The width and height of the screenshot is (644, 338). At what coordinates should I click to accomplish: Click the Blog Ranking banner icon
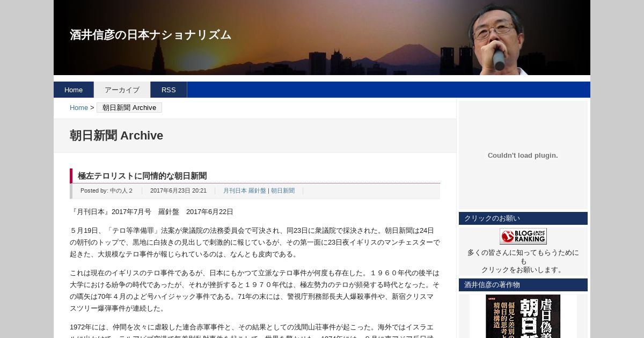click(523, 236)
